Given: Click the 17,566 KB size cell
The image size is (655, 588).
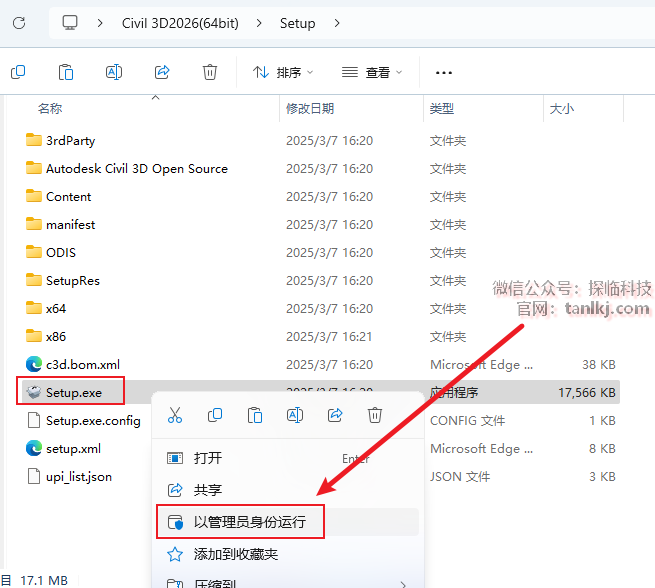Looking at the screenshot, I should (x=587, y=392).
